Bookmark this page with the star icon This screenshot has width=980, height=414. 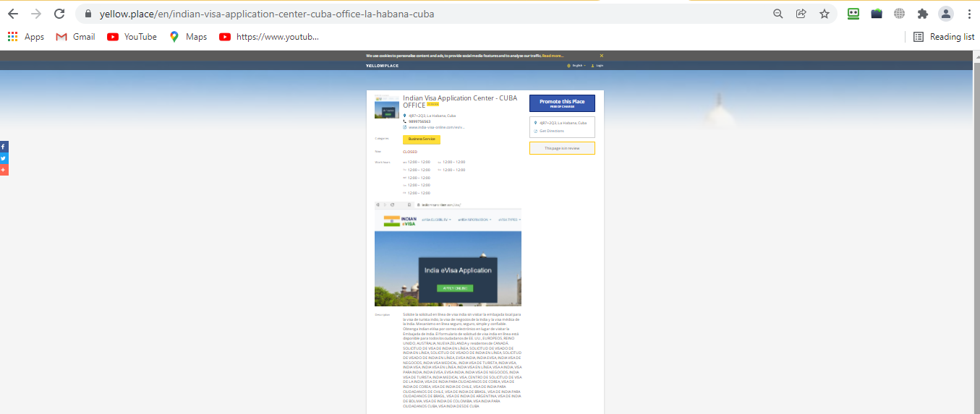coord(825,14)
